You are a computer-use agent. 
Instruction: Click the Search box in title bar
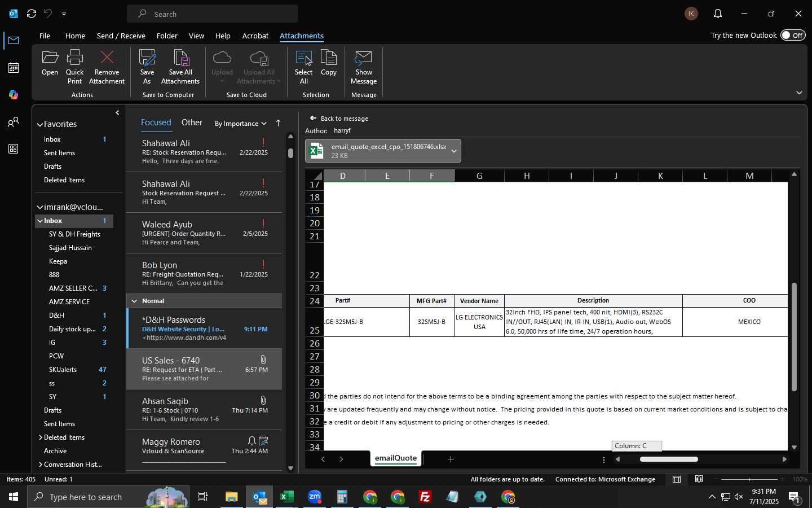click(x=213, y=14)
